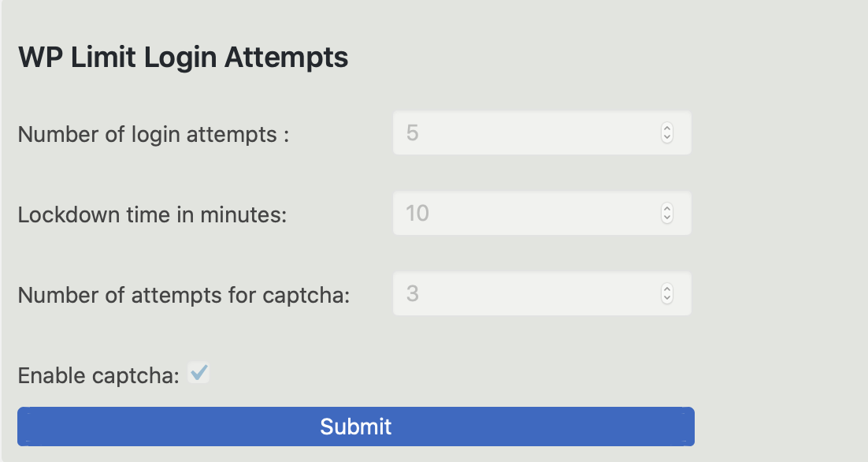The image size is (868, 462).
Task: Submit the login attempts settings
Action: click(356, 427)
